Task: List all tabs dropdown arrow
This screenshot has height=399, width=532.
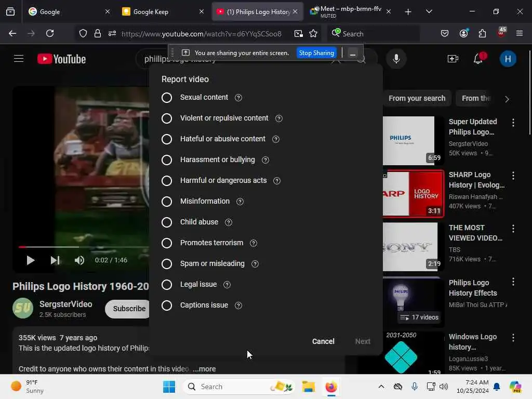Action: tap(429, 11)
